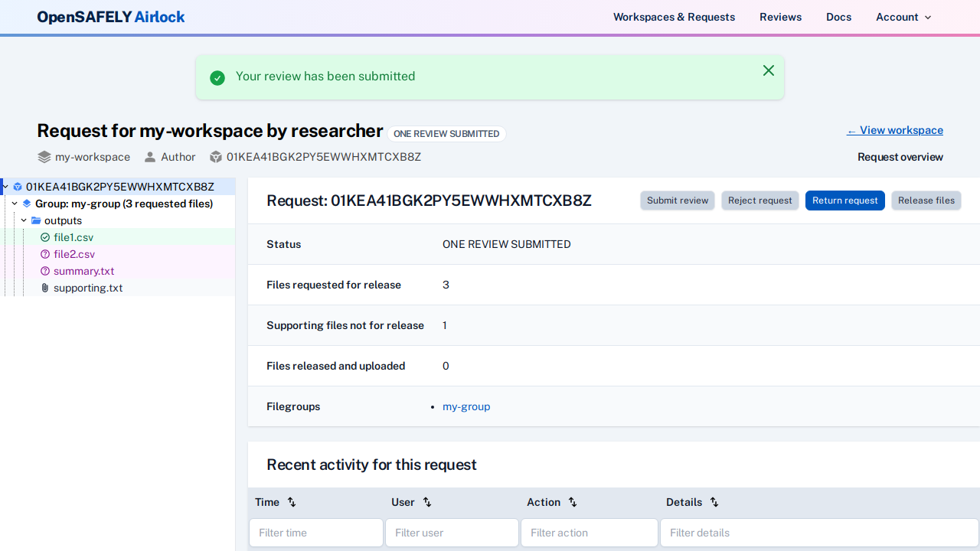This screenshot has width=980, height=551.
Task: Open Workspaces & Requests nav item
Action: [674, 17]
